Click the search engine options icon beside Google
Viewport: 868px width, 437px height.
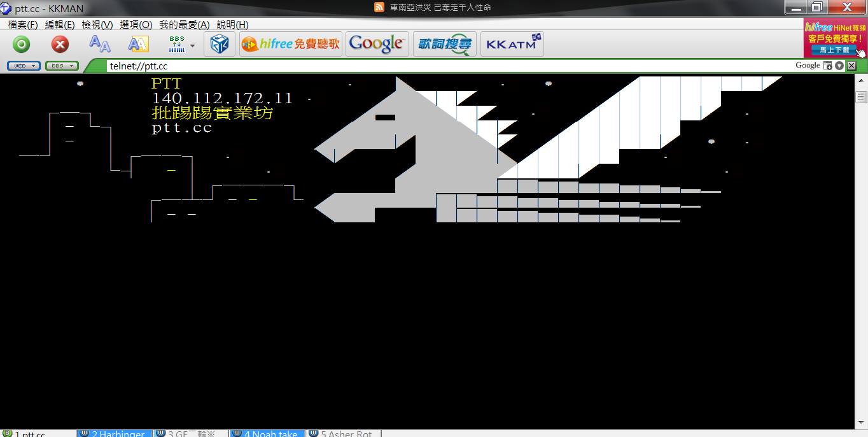coord(828,66)
